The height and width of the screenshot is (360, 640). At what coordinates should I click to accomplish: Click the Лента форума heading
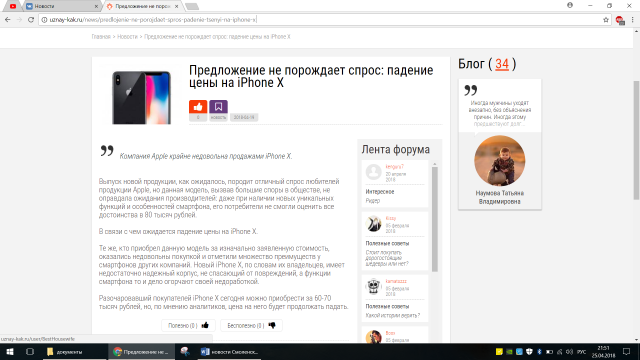pos(396,149)
